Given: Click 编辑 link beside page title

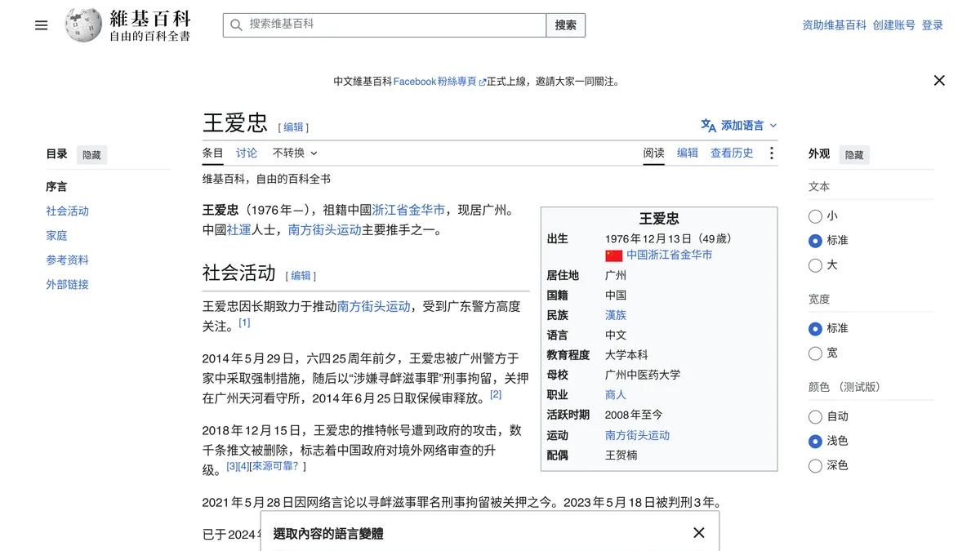Looking at the screenshot, I should pos(293,127).
